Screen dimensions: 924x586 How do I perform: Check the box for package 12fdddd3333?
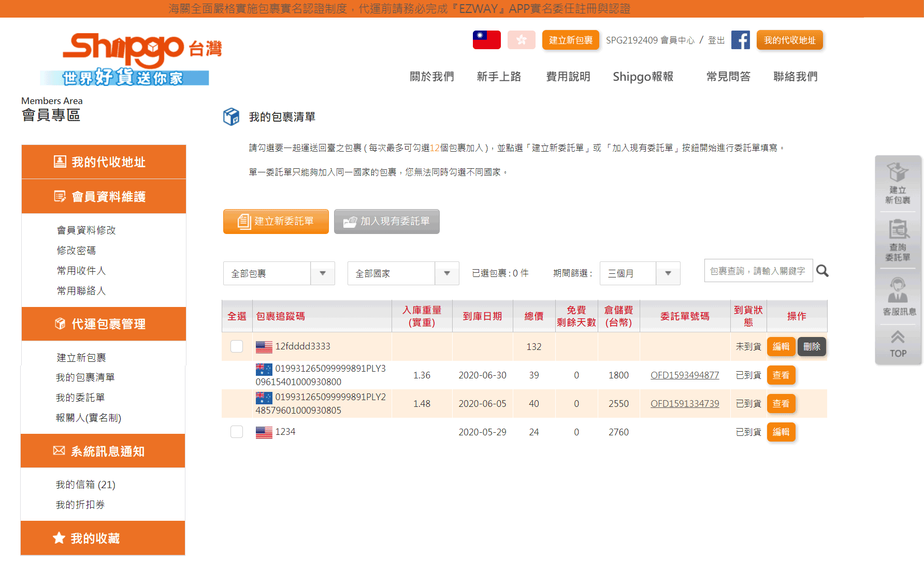pos(237,346)
